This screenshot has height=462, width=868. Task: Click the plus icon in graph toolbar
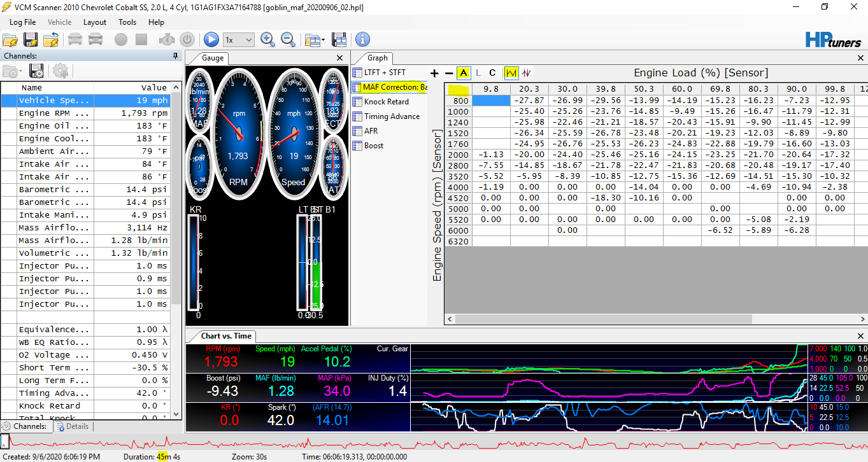click(435, 73)
